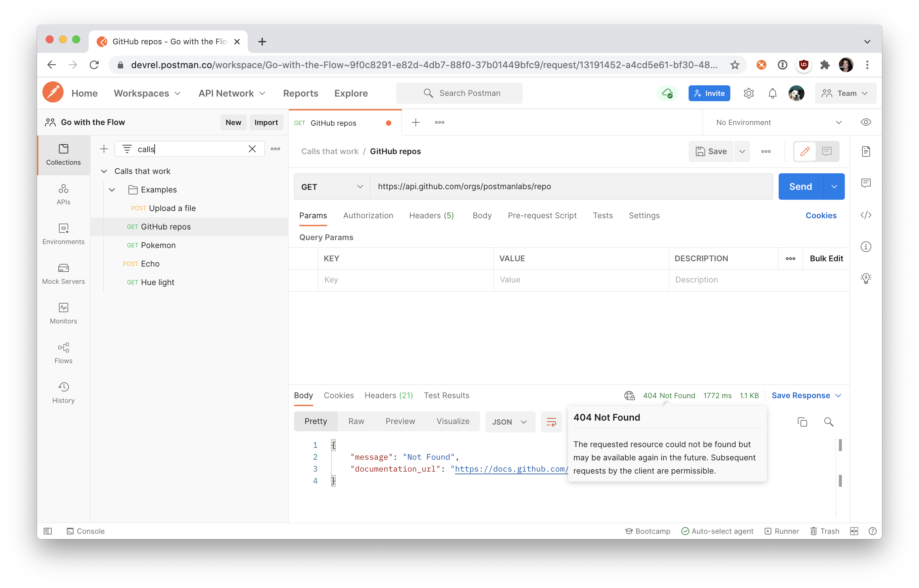Screen dimensions: 919x588
Task: Collapse the Examples folder
Action: tap(112, 189)
